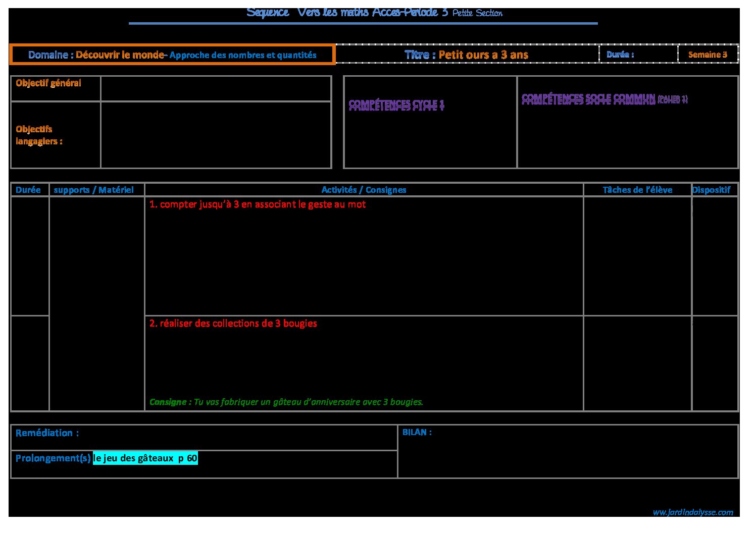Click the 'BILAN :' field

pyautogui.click(x=417, y=433)
